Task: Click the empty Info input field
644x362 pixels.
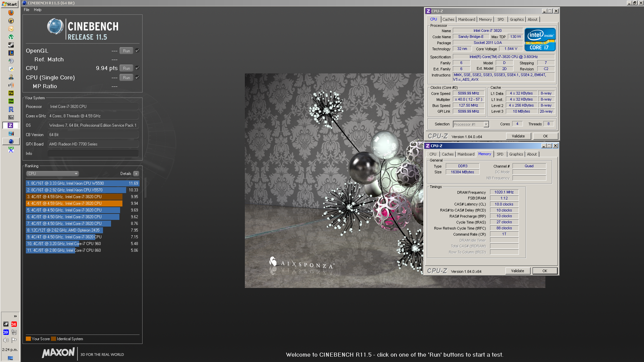Action: (93, 154)
